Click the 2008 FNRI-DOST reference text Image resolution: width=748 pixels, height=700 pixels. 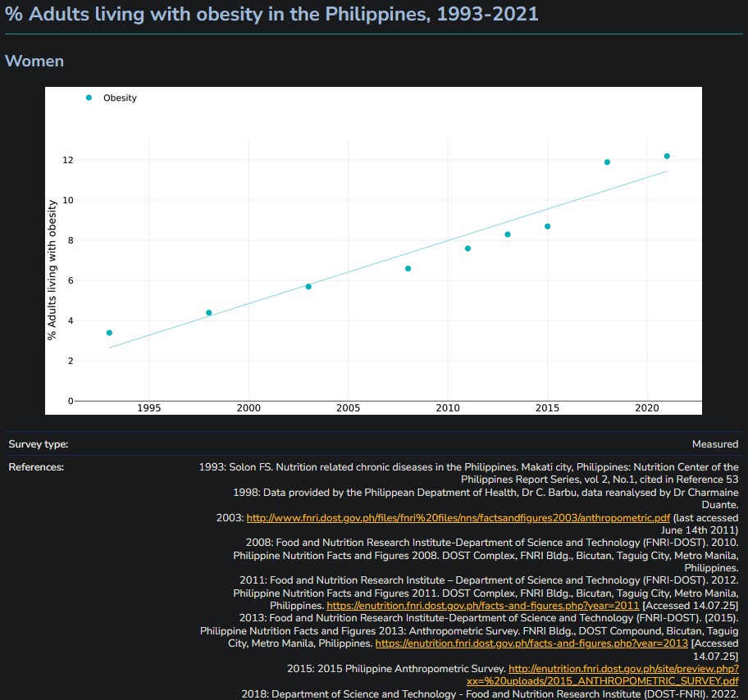tap(486, 555)
